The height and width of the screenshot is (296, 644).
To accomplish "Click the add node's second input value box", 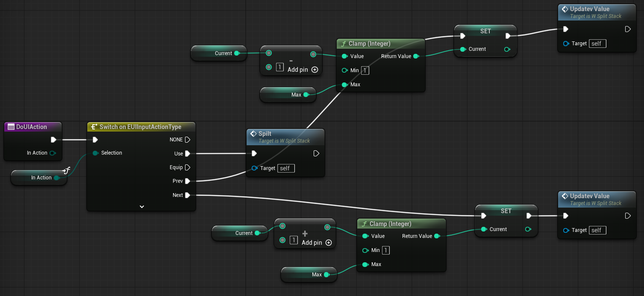I will (294, 240).
